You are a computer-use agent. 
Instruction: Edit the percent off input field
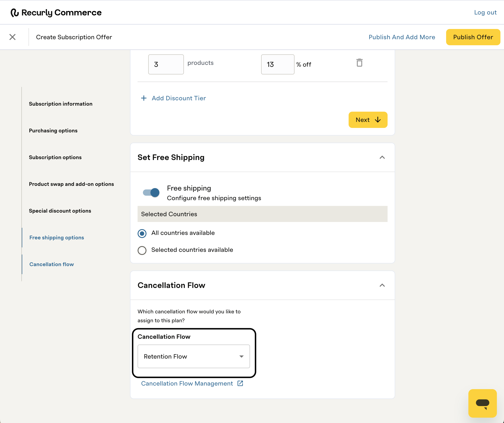point(277,64)
